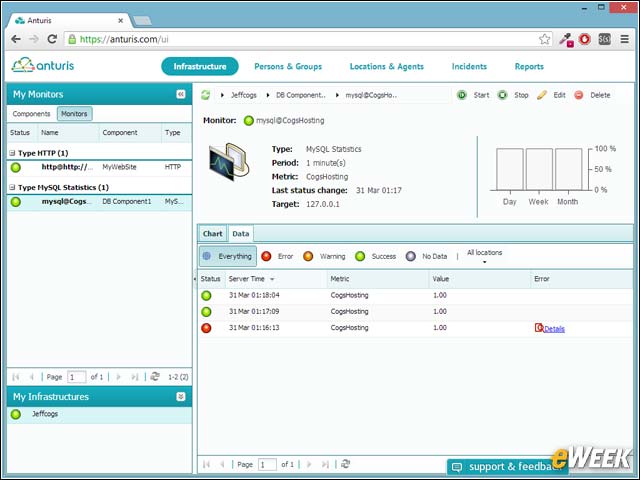The width and height of the screenshot is (640, 480).
Task: Click the red Opera-style extension icon
Action: (x=585, y=39)
